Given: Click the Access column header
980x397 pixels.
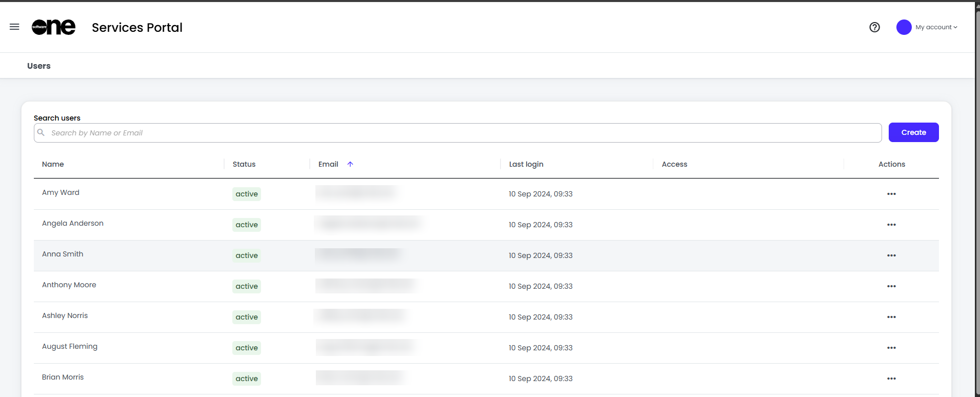Looking at the screenshot, I should [674, 164].
